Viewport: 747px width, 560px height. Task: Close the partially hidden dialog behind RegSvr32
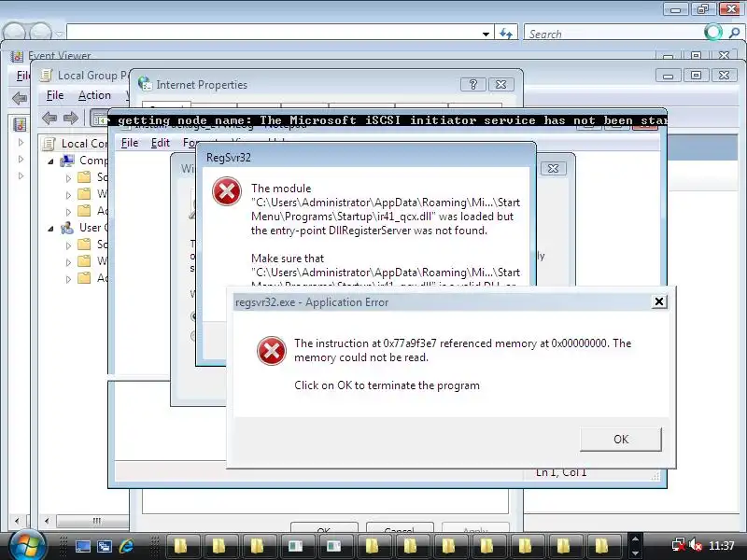click(553, 169)
